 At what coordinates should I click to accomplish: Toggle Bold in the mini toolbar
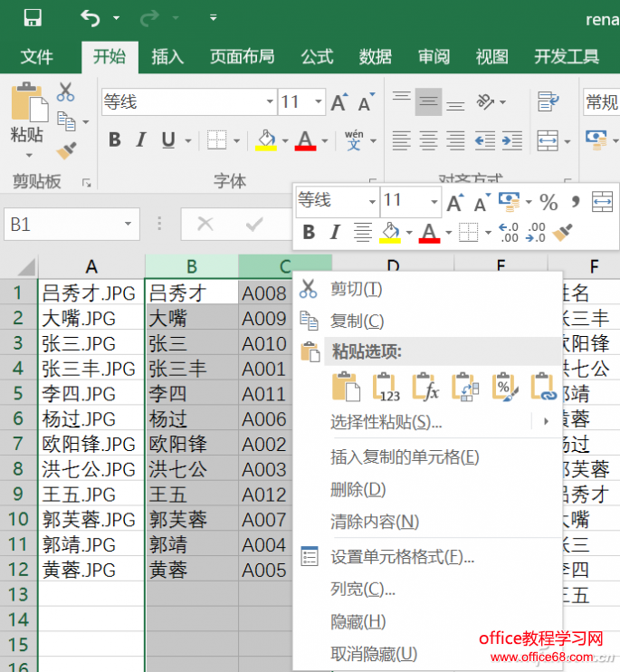[x=309, y=232]
